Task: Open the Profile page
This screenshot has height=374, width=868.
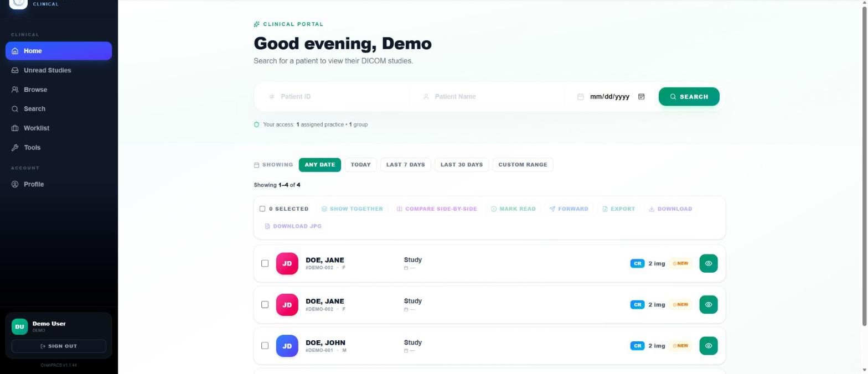Action: [x=59, y=184]
